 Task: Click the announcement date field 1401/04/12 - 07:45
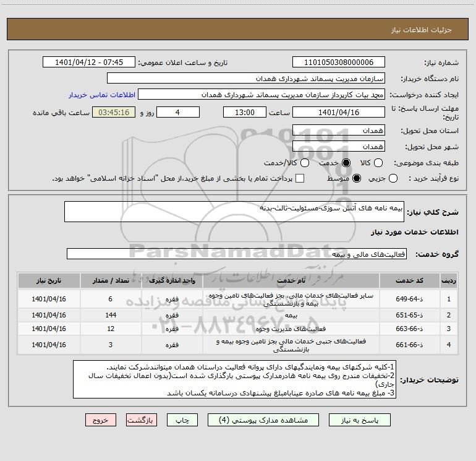click(x=89, y=62)
